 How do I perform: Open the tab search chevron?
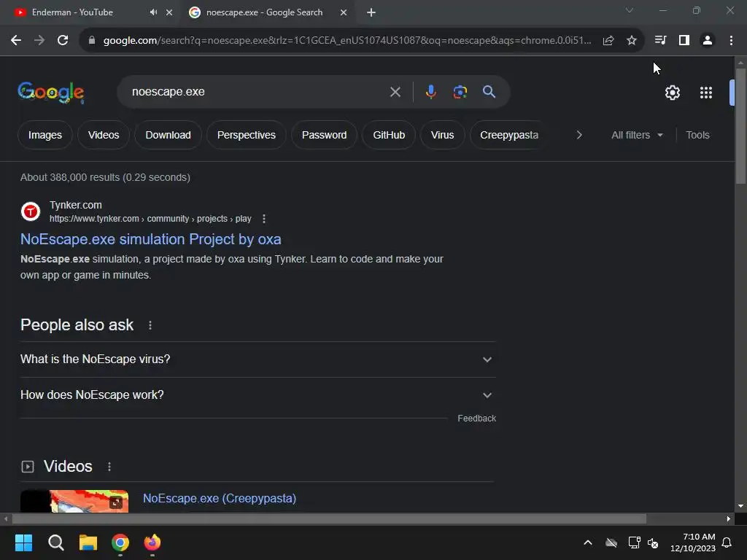[x=630, y=10]
